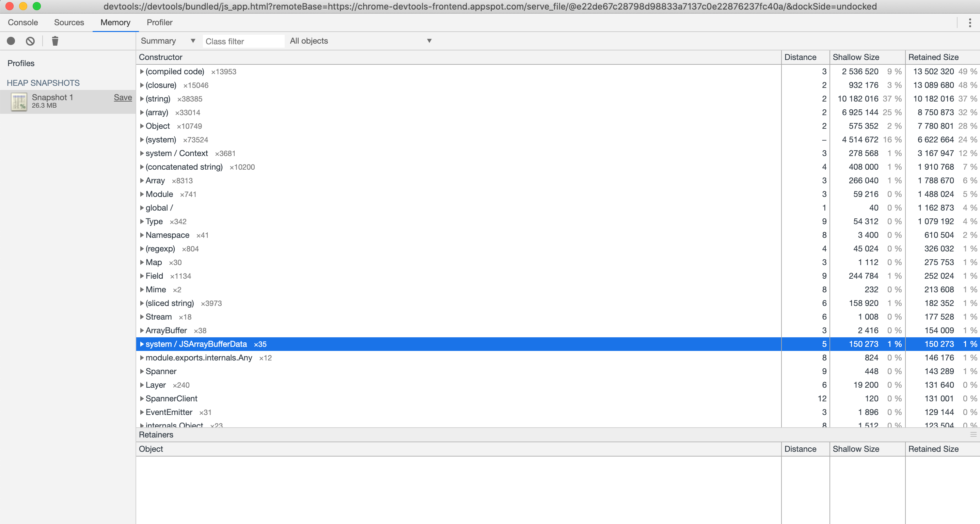Click the green zoom button in title bar
This screenshot has width=980, height=524.
[x=37, y=6]
